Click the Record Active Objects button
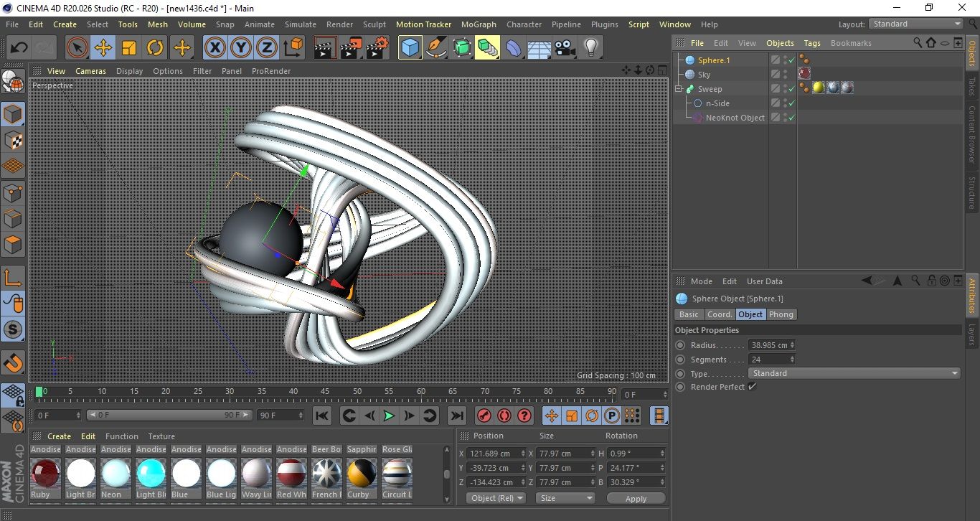Image resolution: width=980 pixels, height=521 pixels. point(484,416)
